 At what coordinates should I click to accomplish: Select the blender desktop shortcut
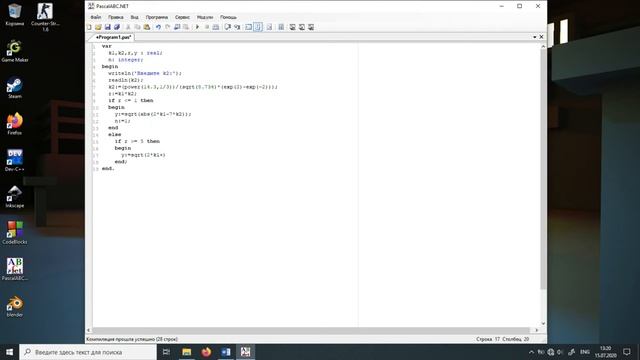point(15,306)
